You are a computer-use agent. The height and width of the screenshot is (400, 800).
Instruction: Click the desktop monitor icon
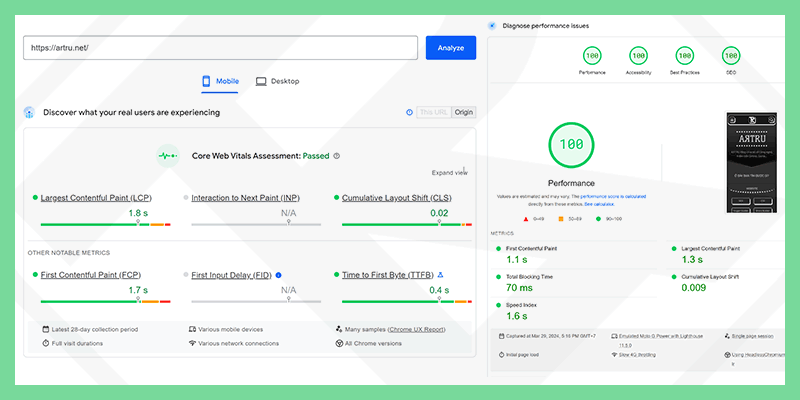261,81
